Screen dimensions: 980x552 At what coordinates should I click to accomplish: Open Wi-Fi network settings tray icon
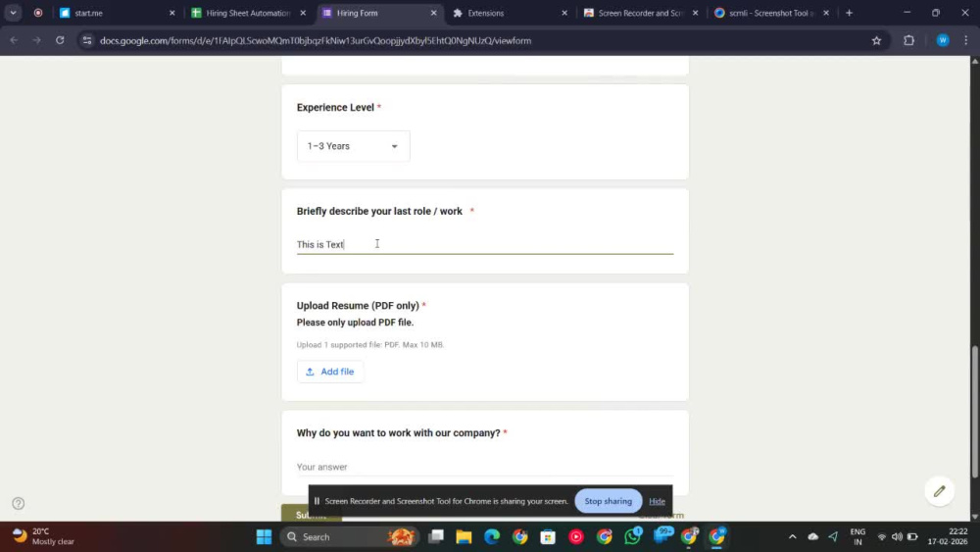[x=882, y=536]
